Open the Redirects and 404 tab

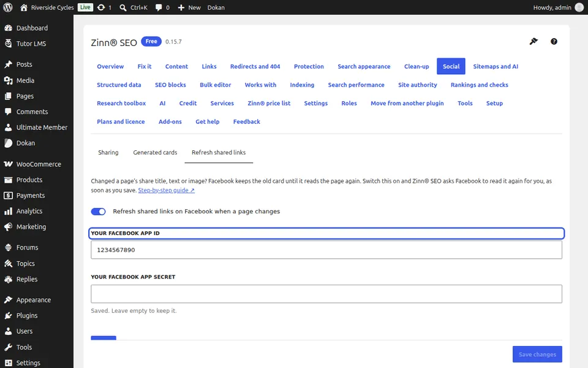point(255,66)
